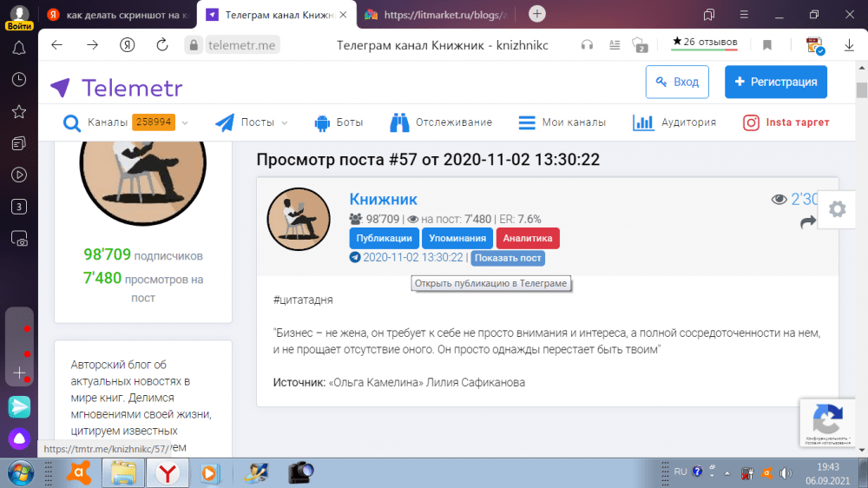Image resolution: width=868 pixels, height=488 pixels.
Task: Switch to the Yandex search tab
Action: pos(117,15)
